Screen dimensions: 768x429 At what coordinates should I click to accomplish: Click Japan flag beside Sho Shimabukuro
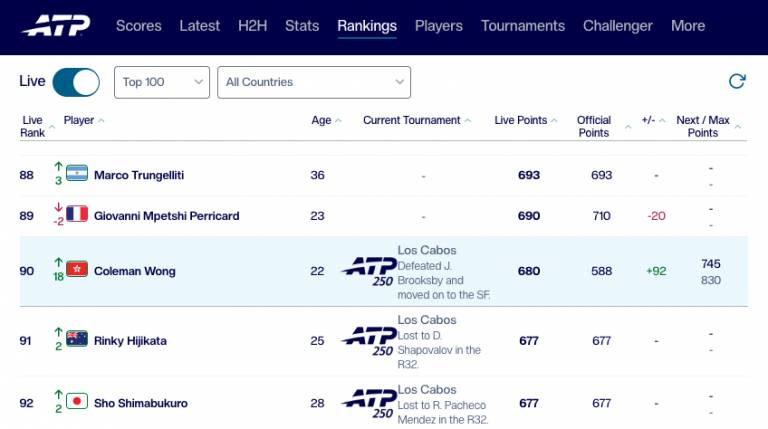click(x=77, y=402)
